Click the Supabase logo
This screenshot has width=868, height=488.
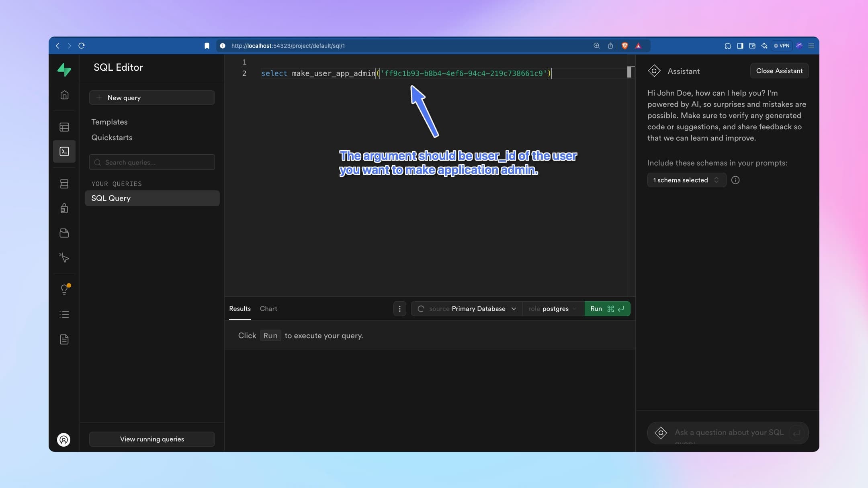65,69
